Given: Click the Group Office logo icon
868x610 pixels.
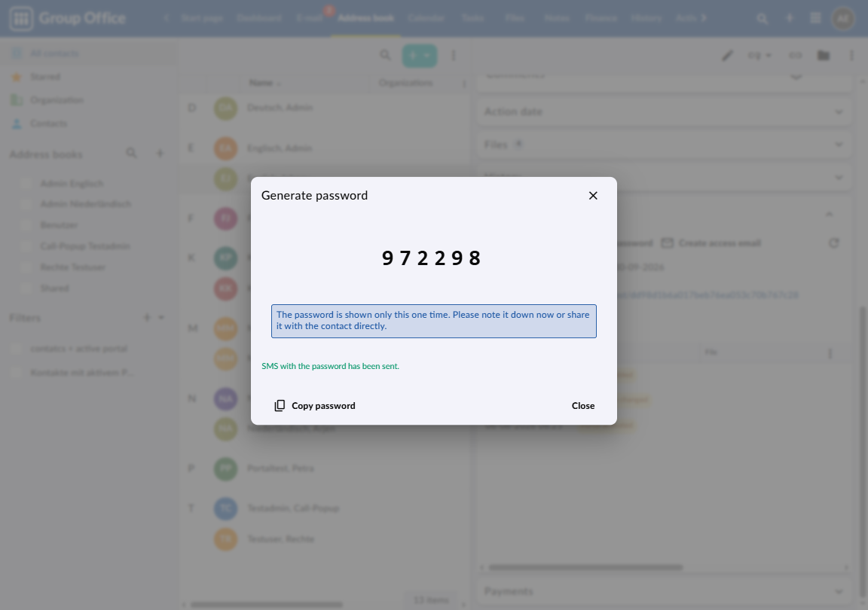Looking at the screenshot, I should (22, 18).
